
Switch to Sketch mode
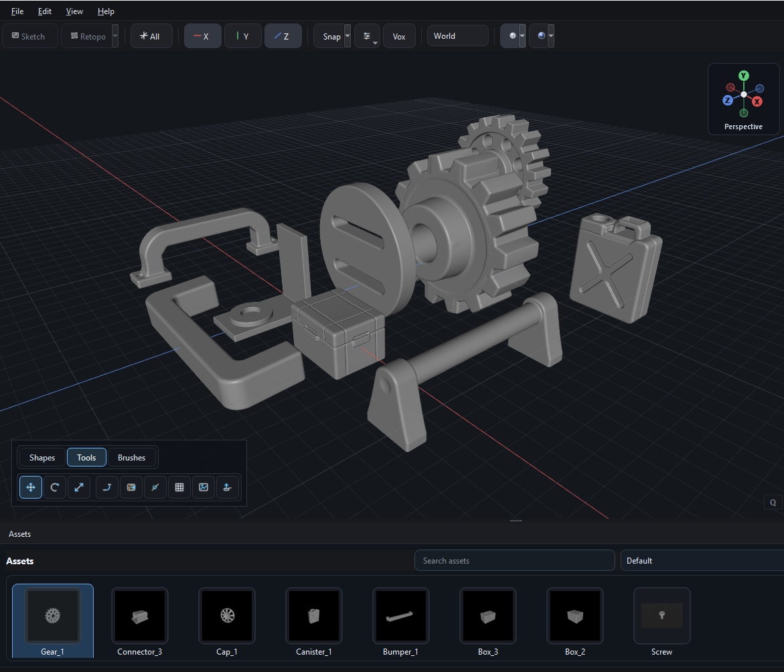click(x=30, y=36)
